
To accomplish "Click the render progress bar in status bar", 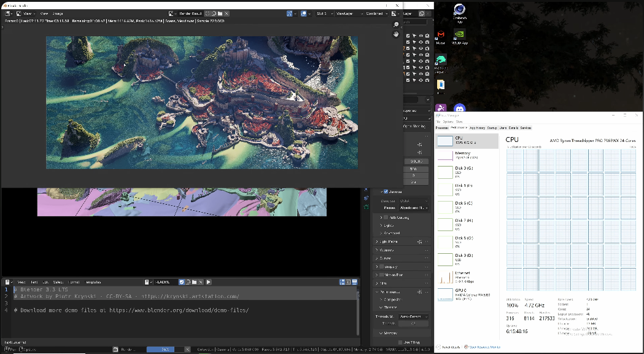I will click(x=165, y=350).
